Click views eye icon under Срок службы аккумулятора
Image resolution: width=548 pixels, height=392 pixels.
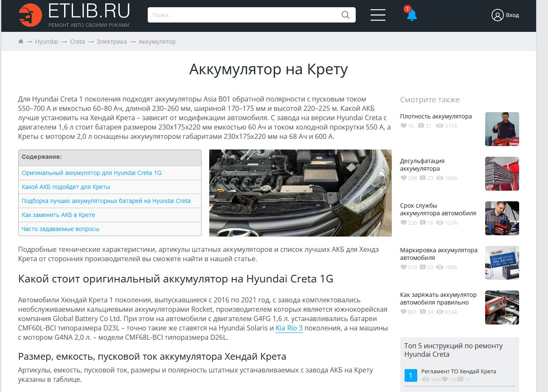440,223
